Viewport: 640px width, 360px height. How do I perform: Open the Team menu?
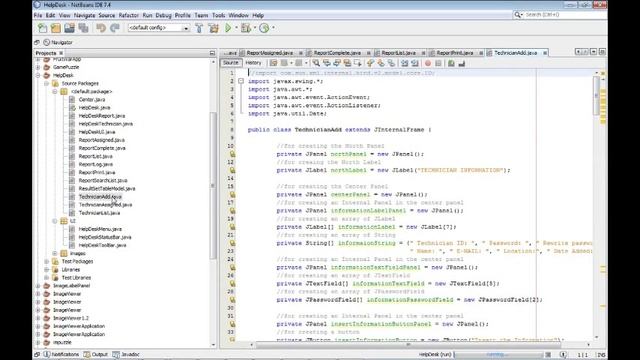[x=201, y=15]
